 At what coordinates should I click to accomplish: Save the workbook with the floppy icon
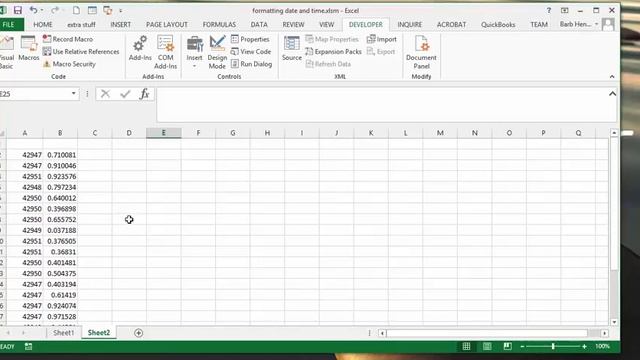(x=18, y=10)
